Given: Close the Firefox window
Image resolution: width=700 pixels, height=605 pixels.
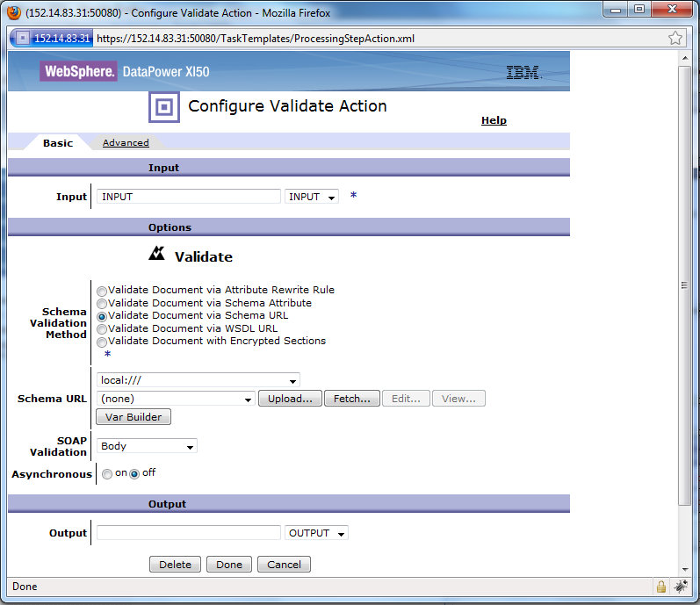Looking at the screenshot, I should tap(672, 10).
